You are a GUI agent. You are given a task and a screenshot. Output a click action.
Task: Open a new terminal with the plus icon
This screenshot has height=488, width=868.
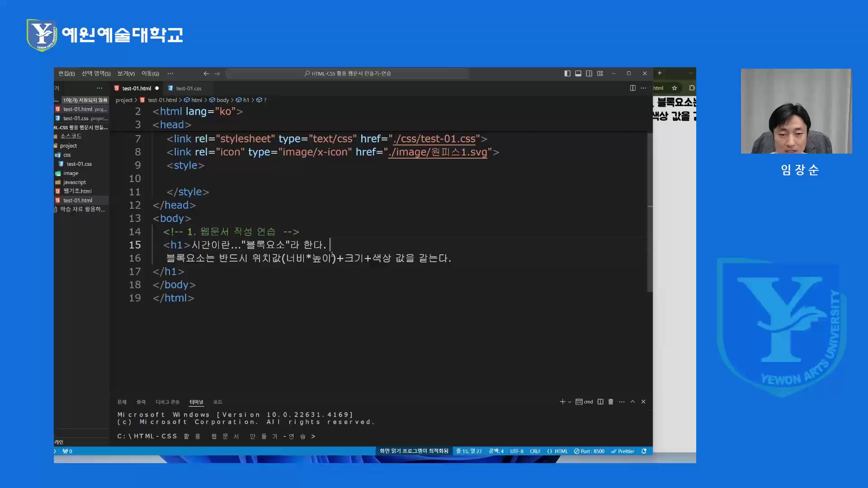562,401
